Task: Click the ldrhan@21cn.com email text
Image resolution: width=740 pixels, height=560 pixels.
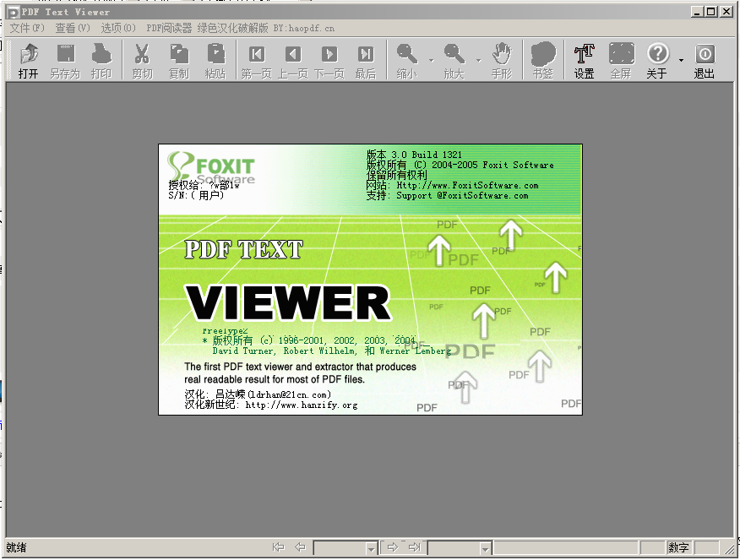Action: click(289, 394)
